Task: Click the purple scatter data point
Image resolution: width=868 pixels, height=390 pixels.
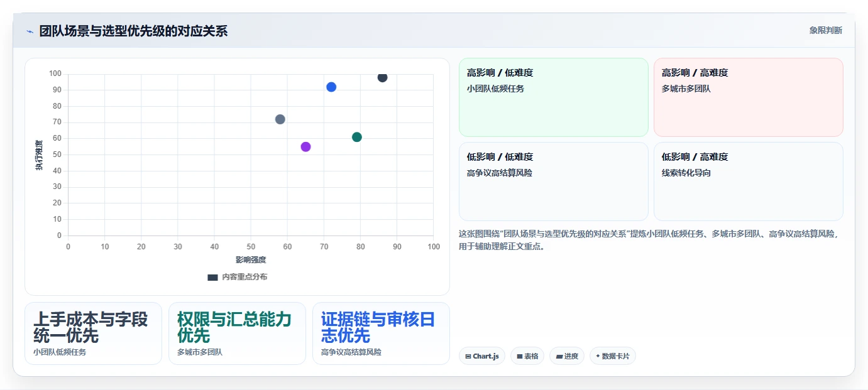Action: pyautogui.click(x=305, y=147)
